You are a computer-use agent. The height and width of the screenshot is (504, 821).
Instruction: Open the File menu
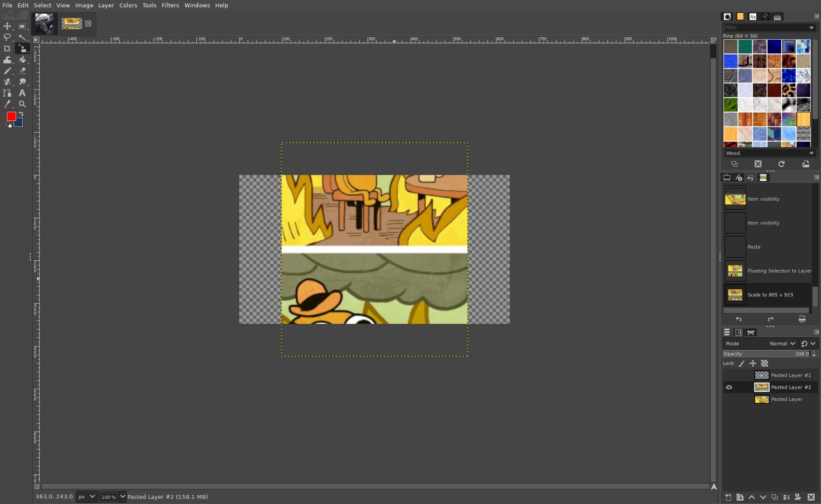pos(8,5)
